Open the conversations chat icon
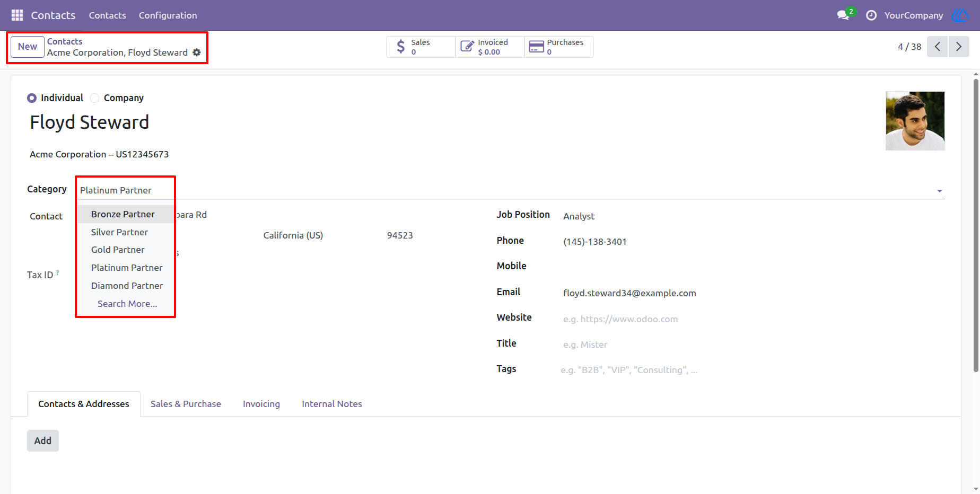This screenshot has width=980, height=494. pyautogui.click(x=843, y=15)
